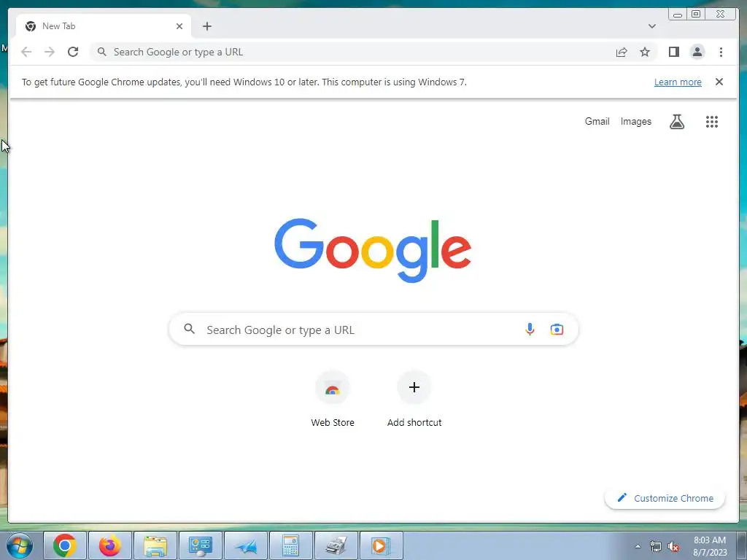
Task: Open Windows Explorer folder taskbar icon
Action: click(155, 545)
